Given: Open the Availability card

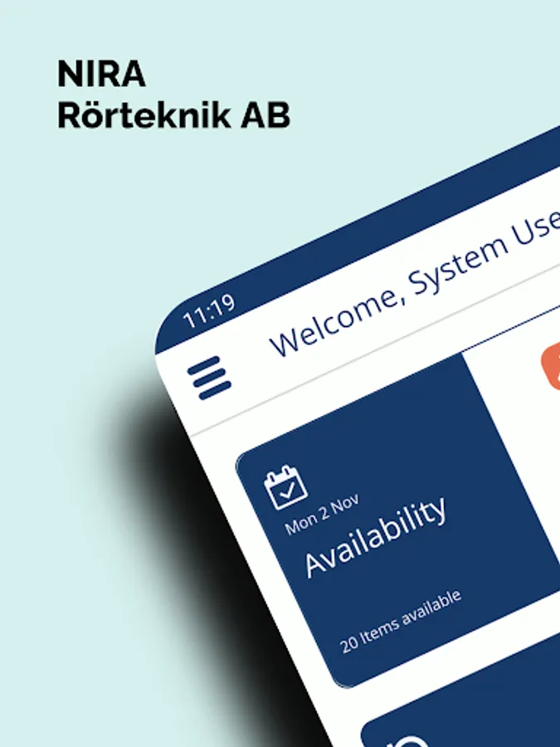Looking at the screenshot, I should tap(397, 520).
